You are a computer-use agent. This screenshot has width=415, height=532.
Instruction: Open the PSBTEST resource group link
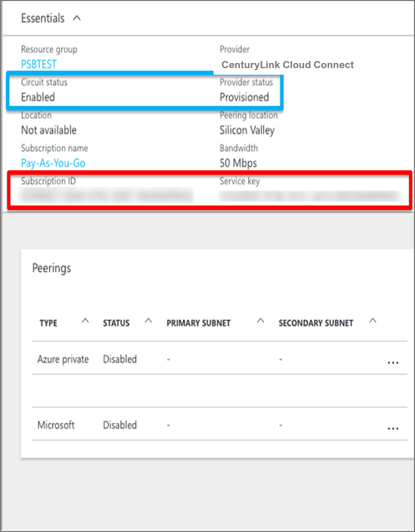(39, 64)
